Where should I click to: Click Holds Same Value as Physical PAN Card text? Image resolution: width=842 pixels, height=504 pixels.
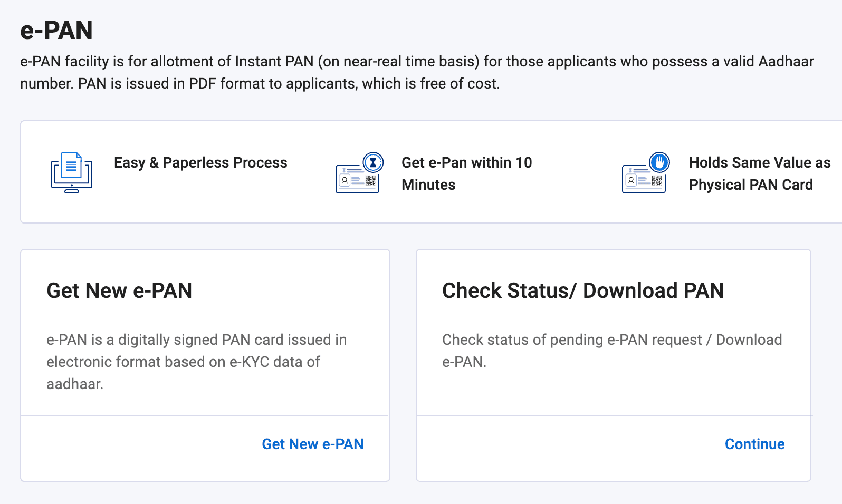pyautogui.click(x=760, y=173)
